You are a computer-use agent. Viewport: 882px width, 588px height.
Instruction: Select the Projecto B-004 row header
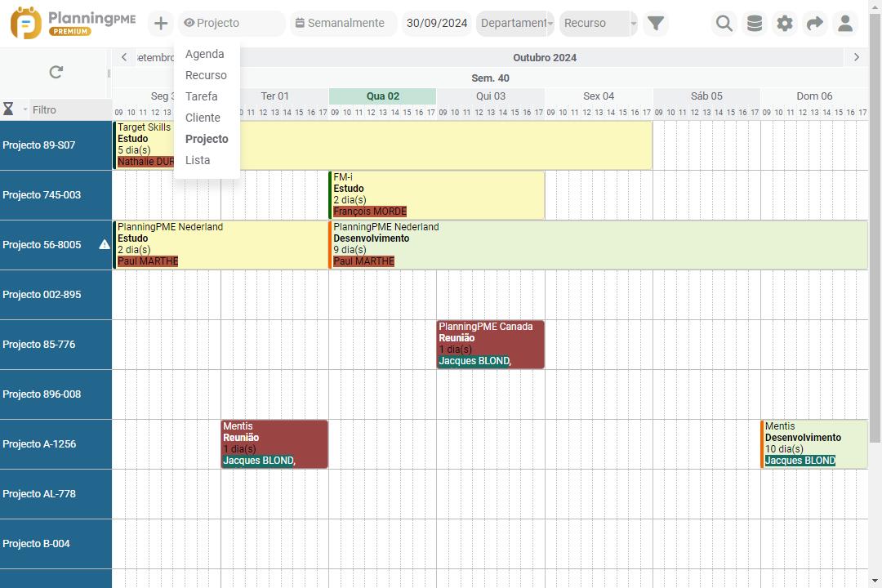click(x=56, y=544)
